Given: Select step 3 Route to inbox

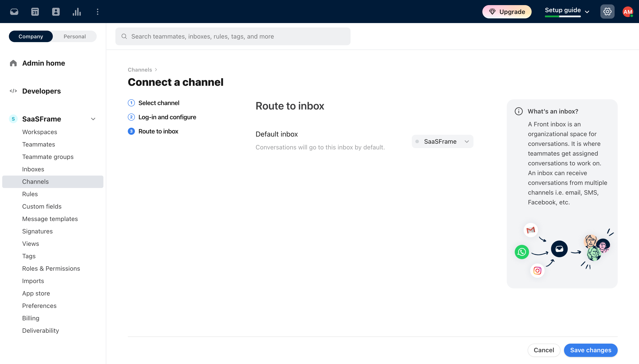Looking at the screenshot, I should [x=153, y=131].
